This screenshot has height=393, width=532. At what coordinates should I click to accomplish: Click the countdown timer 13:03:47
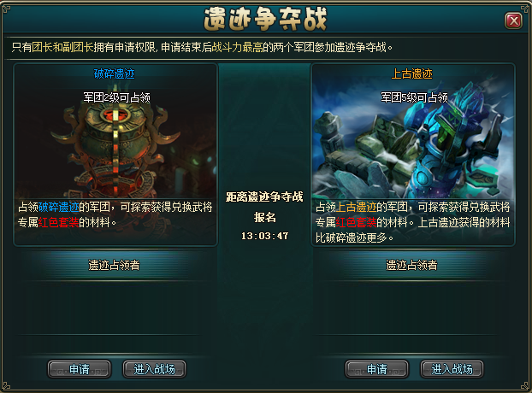(x=264, y=236)
